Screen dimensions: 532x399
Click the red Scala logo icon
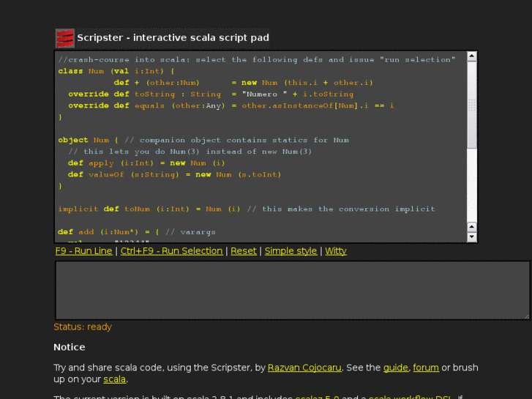click(x=65, y=38)
